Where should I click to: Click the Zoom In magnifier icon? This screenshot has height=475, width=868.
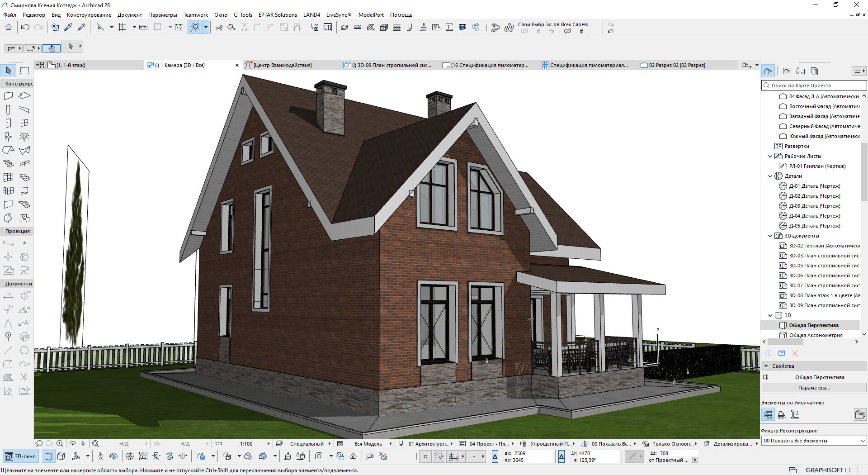point(60,444)
